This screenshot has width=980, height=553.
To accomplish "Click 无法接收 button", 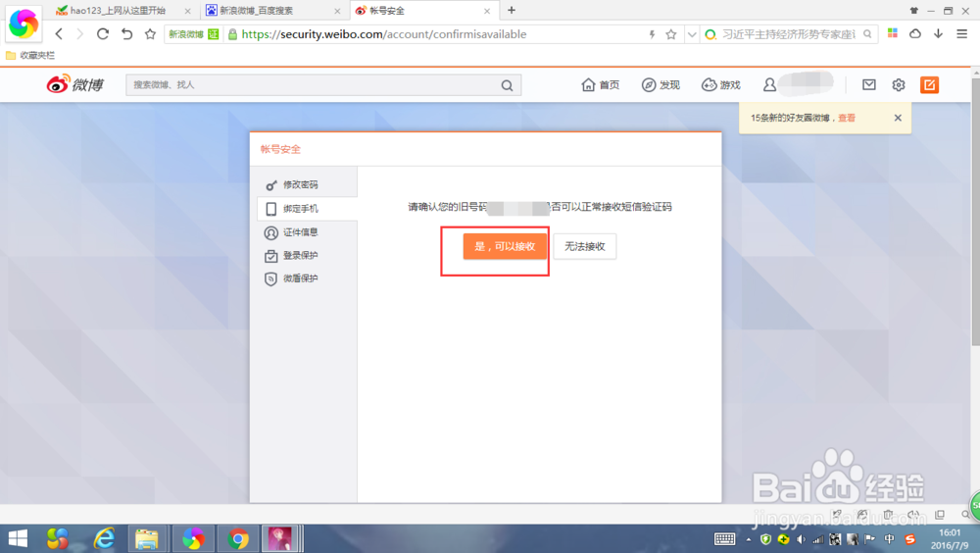I will (584, 246).
